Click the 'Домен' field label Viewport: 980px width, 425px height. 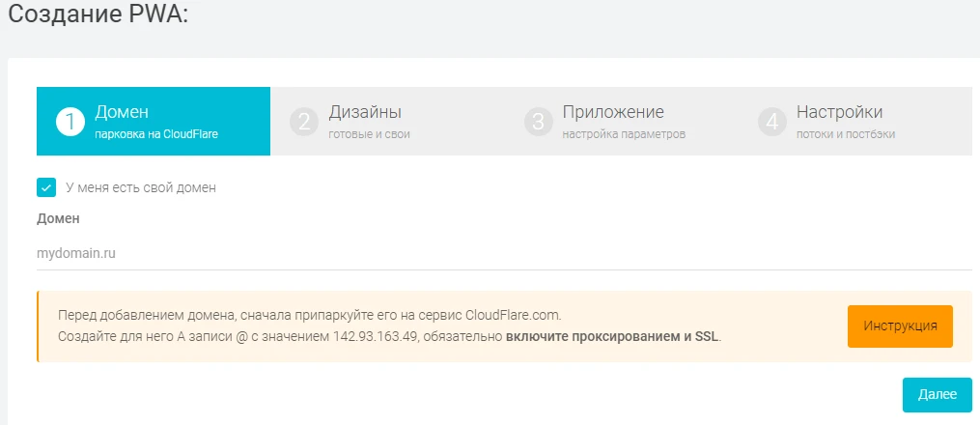coord(58,218)
